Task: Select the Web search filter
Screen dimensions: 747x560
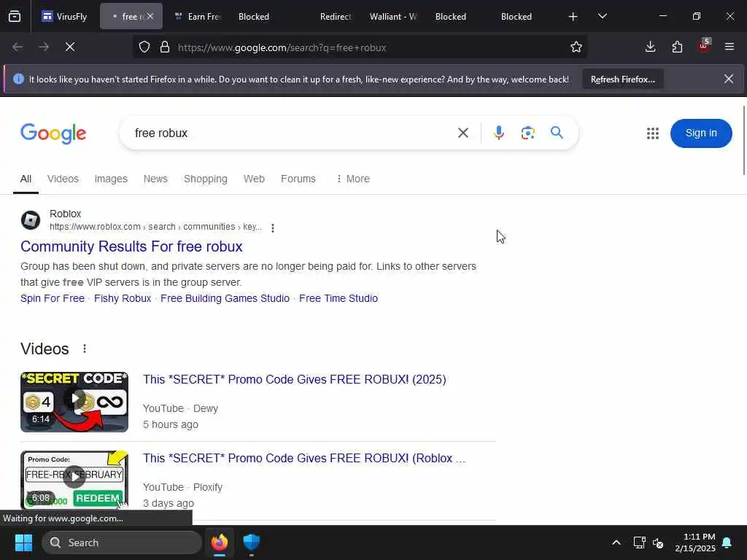Action: 254,179
